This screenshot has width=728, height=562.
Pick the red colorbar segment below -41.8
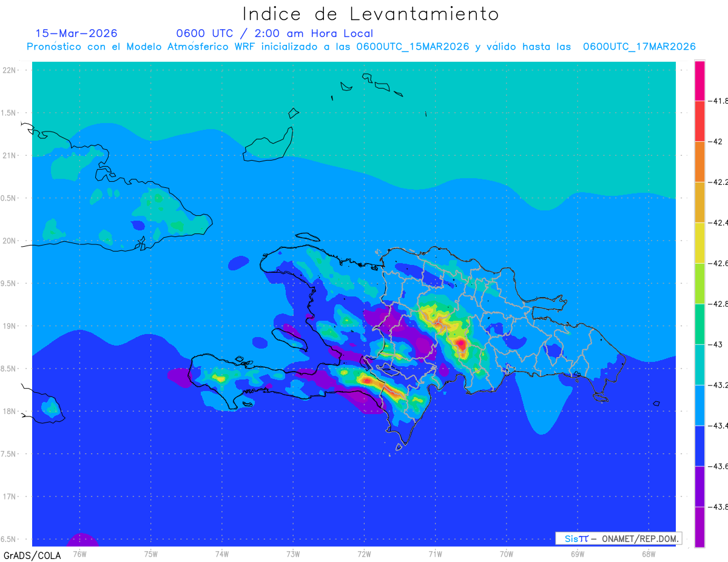coord(699,121)
